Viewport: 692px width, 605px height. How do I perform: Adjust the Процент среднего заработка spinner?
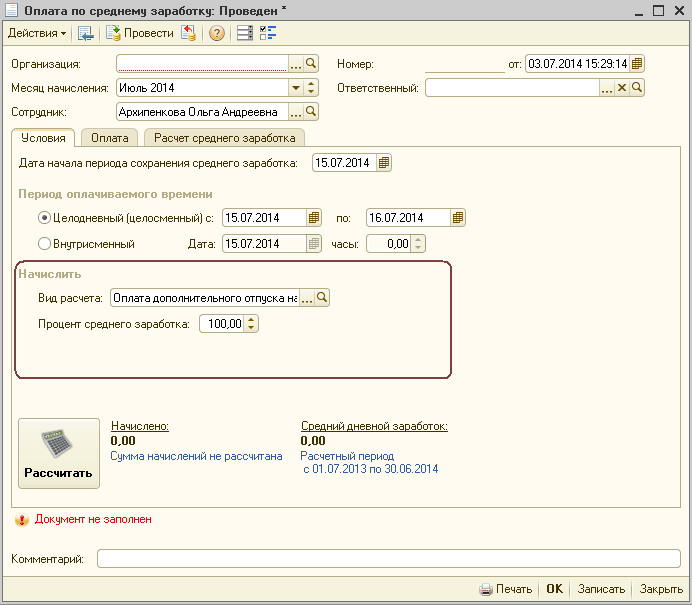[x=251, y=324]
